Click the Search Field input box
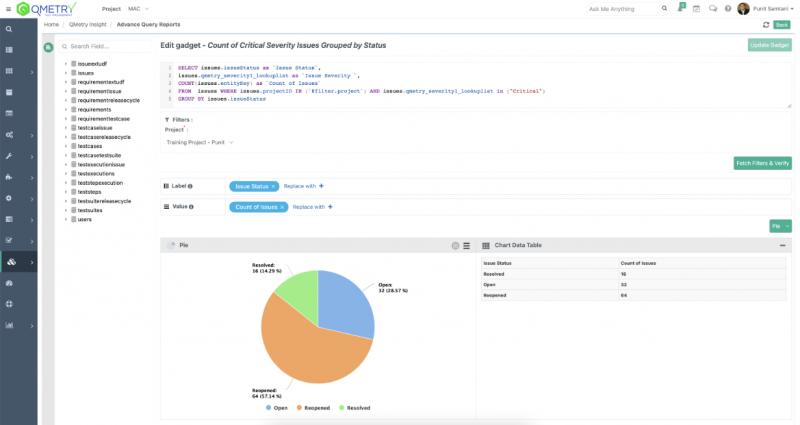This screenshot has width=800, height=425. pyautogui.click(x=105, y=47)
